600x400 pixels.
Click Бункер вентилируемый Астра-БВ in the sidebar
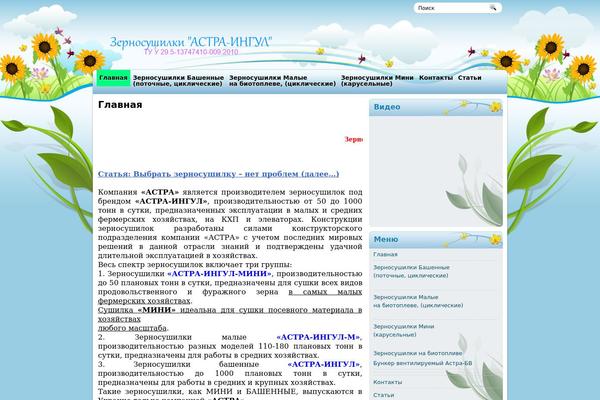(x=422, y=363)
